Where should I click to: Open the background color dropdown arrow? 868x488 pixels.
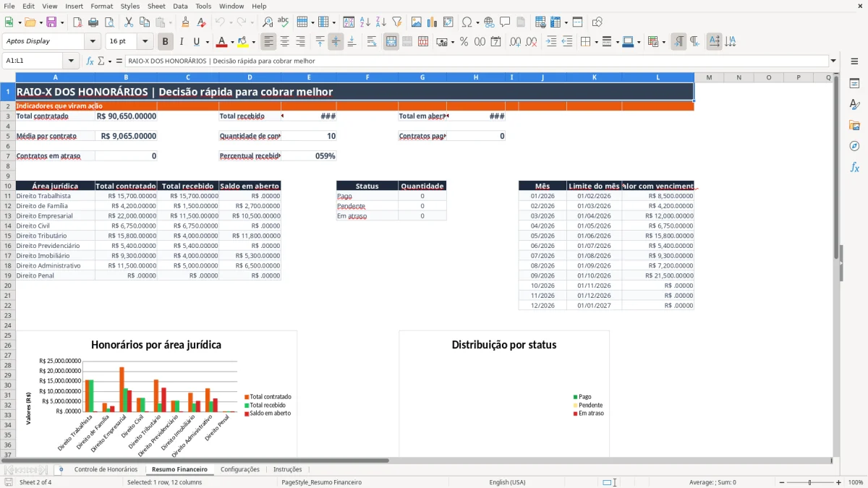click(254, 41)
